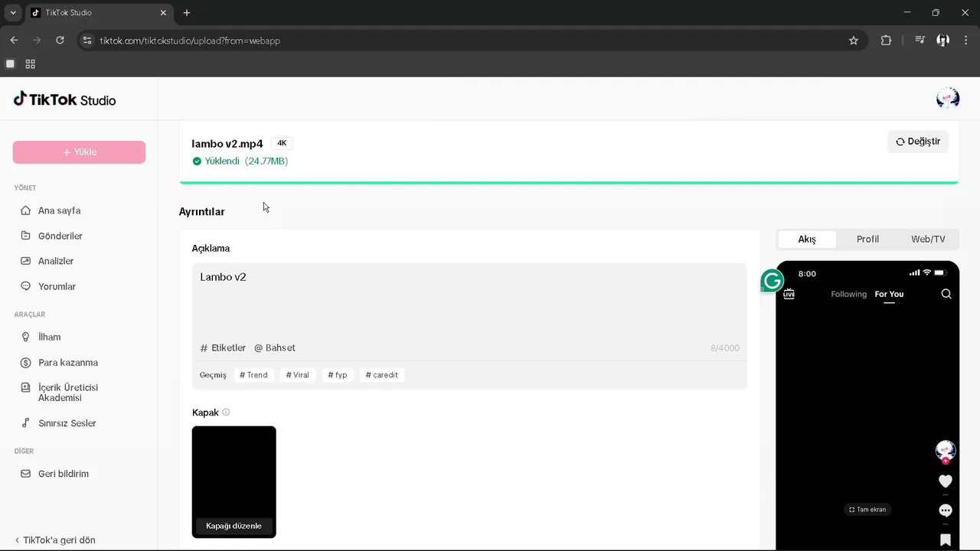980x551 pixels.
Task: Open the Chrome menu with three dots
Action: (965, 41)
